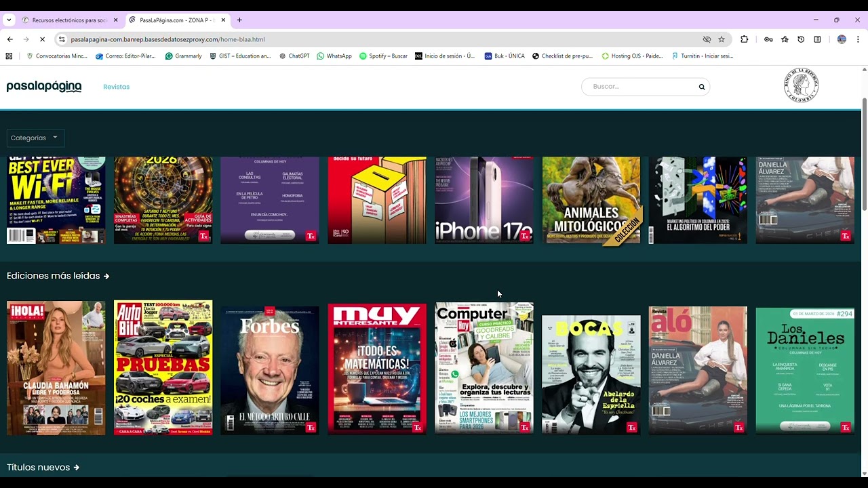Open the password manager key icon
The height and width of the screenshot is (488, 868).
(x=768, y=39)
